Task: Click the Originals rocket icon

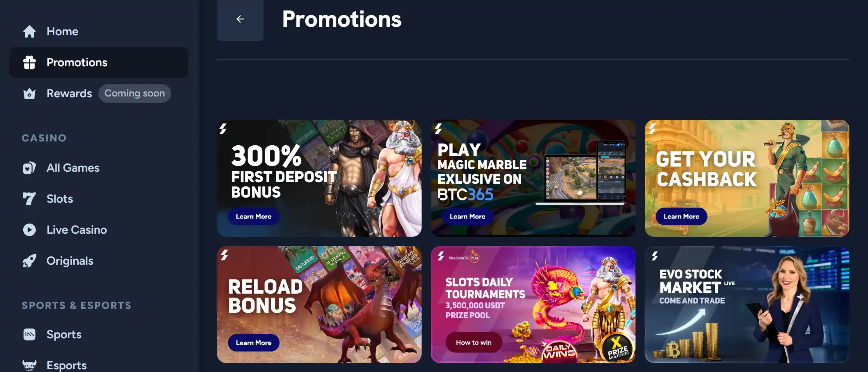Action: (x=29, y=261)
